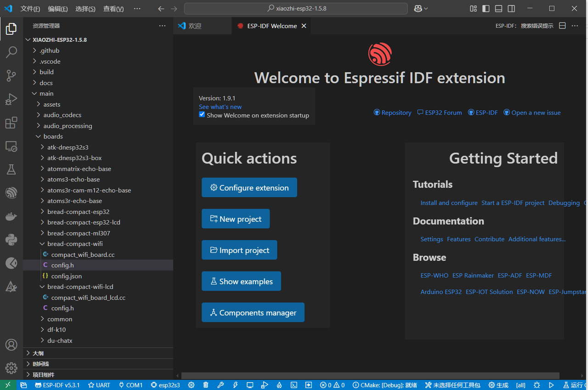Toggle the bottom panel layout button

(498, 9)
